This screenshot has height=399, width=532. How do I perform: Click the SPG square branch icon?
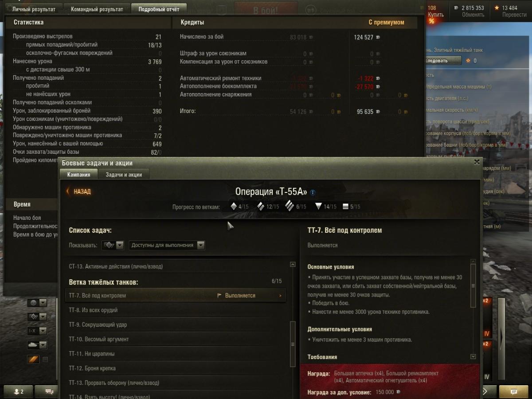click(345, 207)
